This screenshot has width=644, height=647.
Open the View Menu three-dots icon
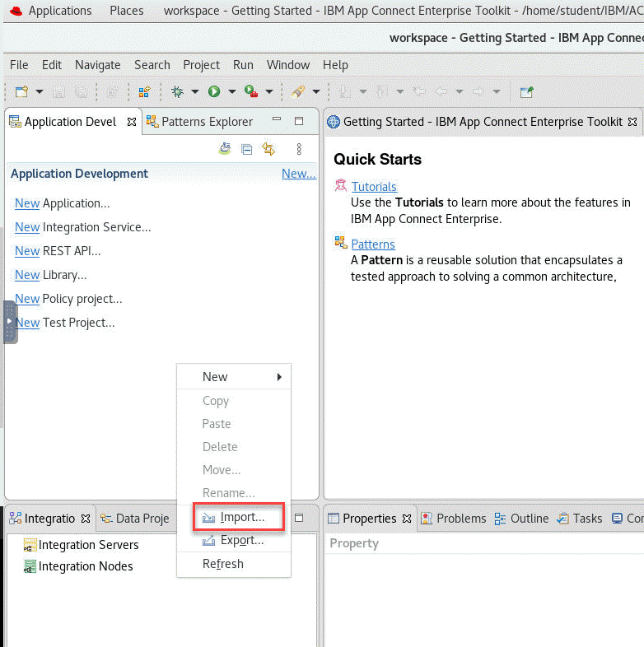tap(299, 149)
